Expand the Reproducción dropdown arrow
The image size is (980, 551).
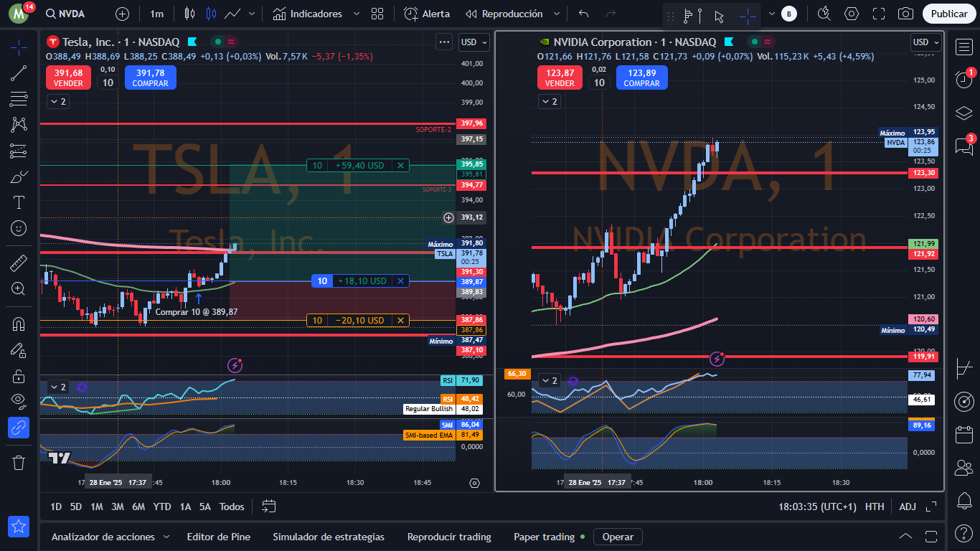pos(557,14)
